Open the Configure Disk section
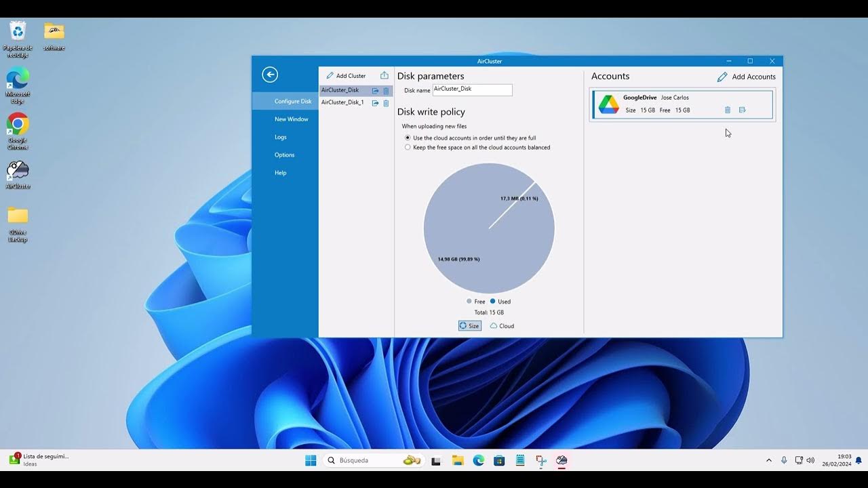868x488 pixels. [285, 101]
